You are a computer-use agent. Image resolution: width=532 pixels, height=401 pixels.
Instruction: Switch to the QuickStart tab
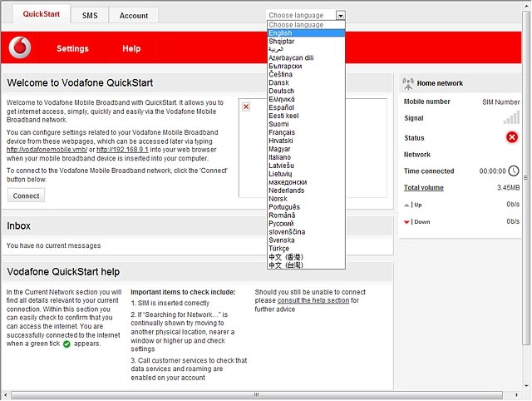(42, 14)
